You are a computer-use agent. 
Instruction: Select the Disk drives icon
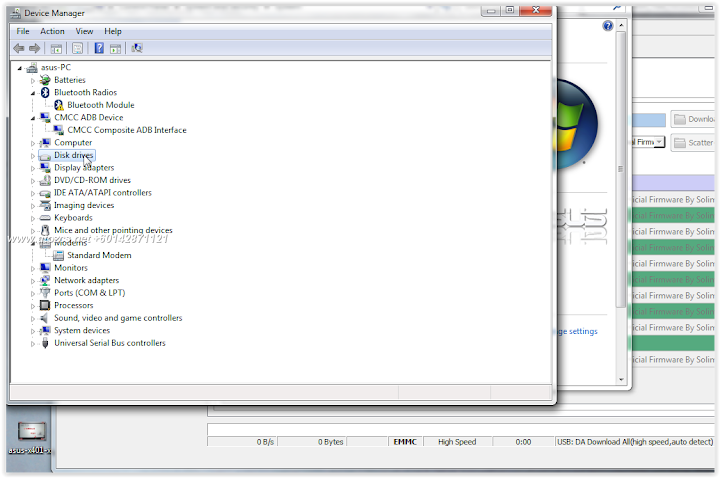45,156
